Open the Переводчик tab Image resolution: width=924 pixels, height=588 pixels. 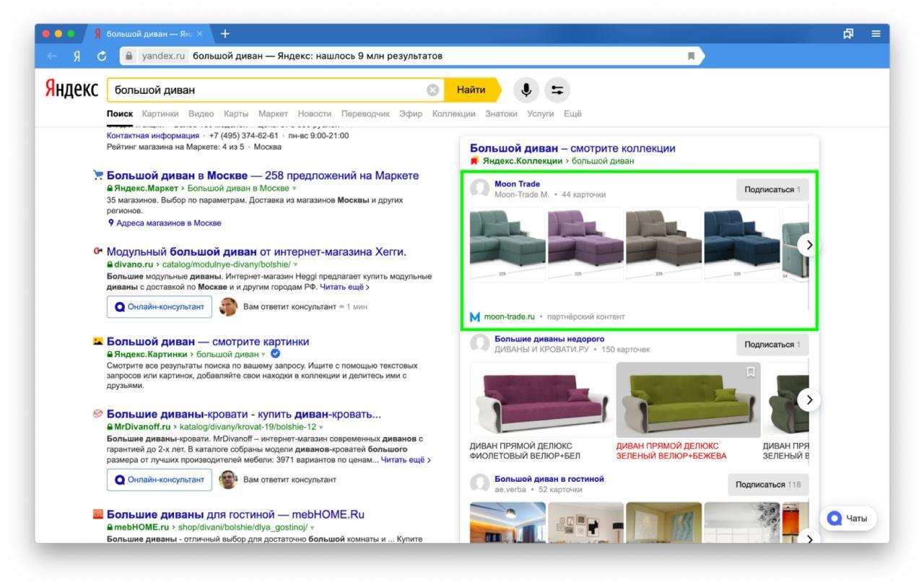pyautogui.click(x=365, y=113)
